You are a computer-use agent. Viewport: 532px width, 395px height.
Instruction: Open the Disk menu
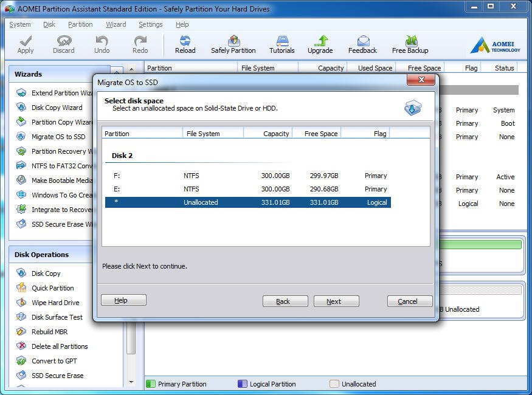coord(49,24)
